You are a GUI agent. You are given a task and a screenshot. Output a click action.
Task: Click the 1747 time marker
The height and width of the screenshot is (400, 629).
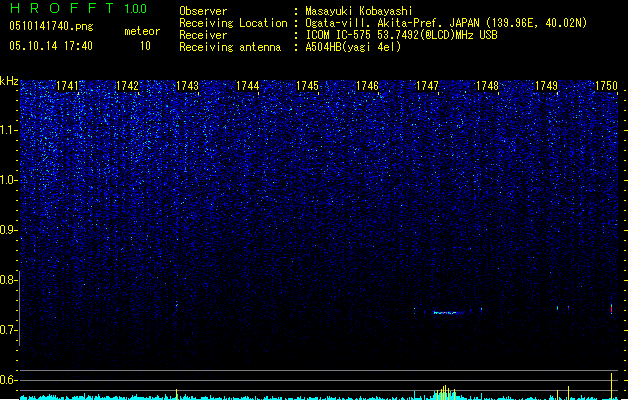pyautogui.click(x=427, y=86)
